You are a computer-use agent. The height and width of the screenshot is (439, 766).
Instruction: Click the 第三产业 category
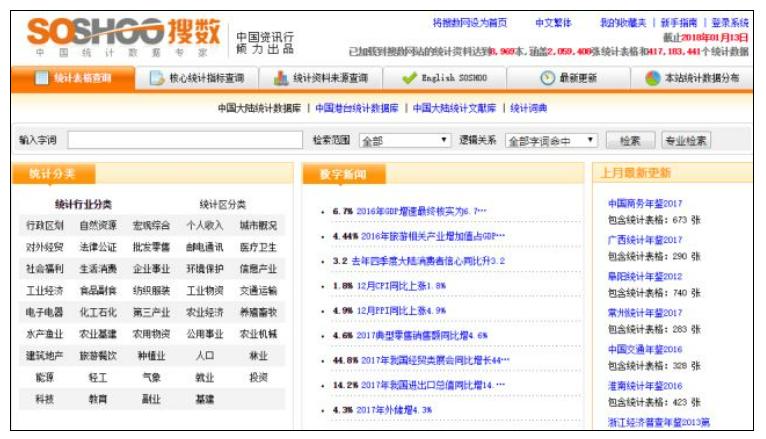(x=151, y=312)
